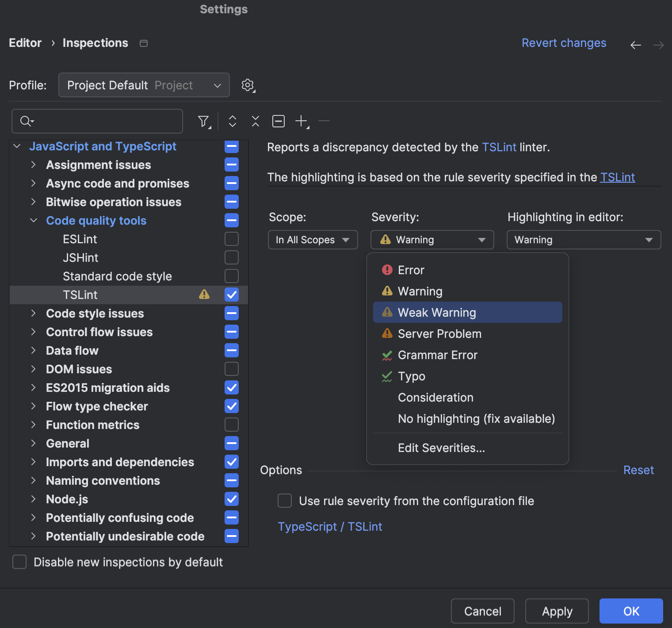Choose Edit Severities from the dropdown menu
Screen dimensions: 672x628
[x=441, y=448]
